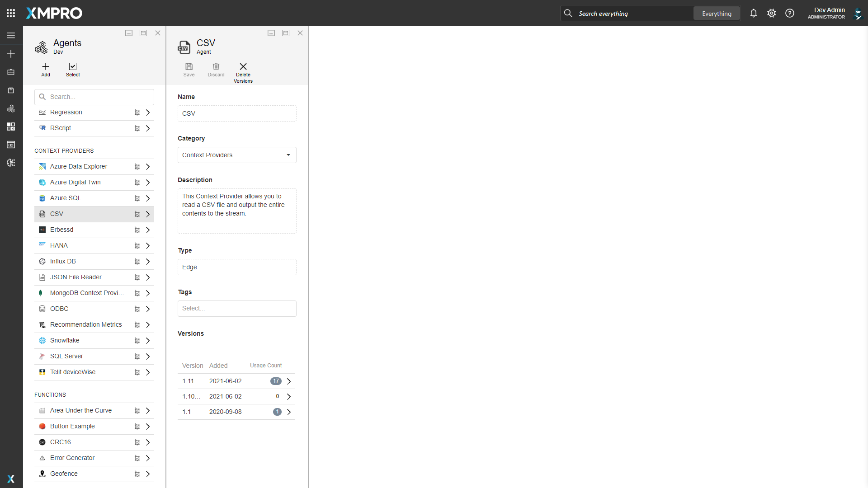
Task: Expand version 1.11 row chevron
Action: pos(289,381)
